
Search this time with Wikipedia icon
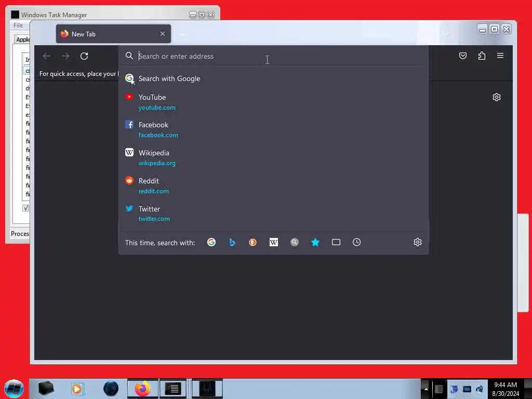[x=273, y=242]
